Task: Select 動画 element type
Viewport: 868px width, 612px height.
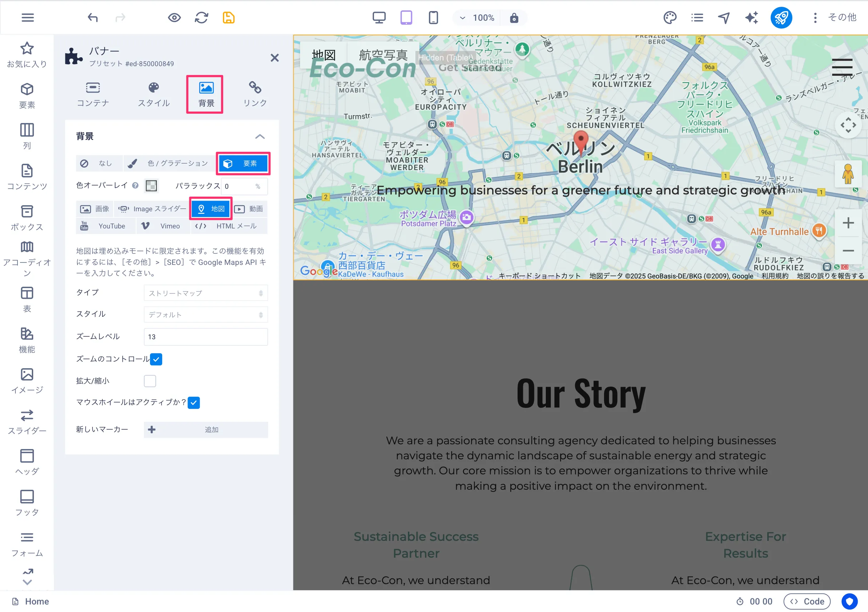Action: 250,209
